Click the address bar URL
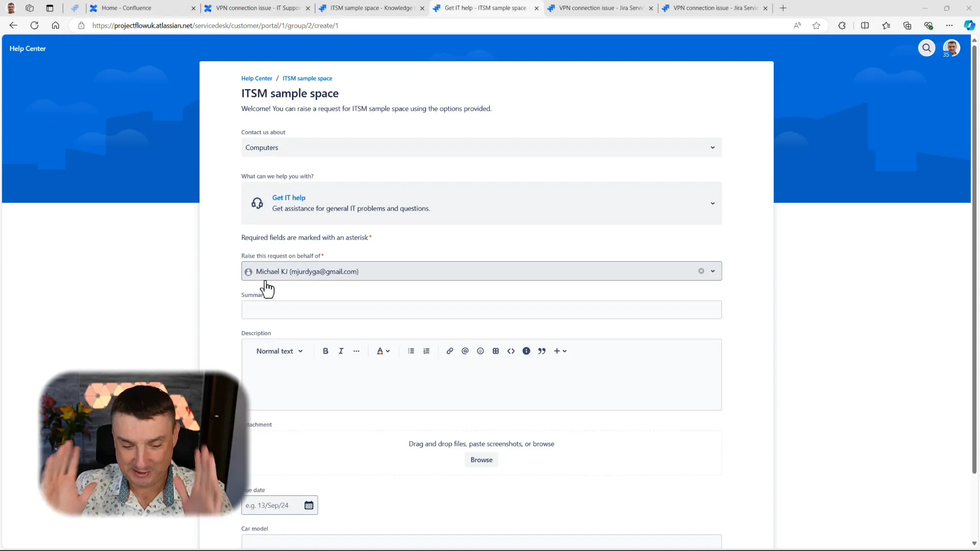 click(215, 26)
